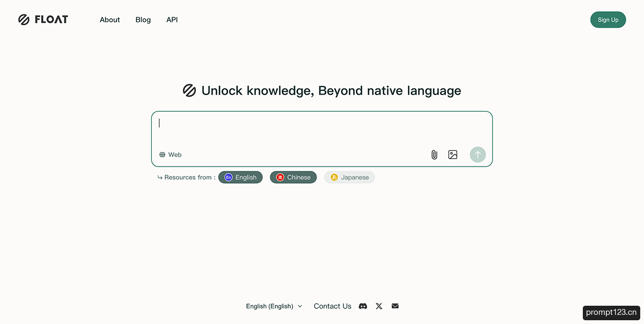Attach a file with the paperclip icon
The height and width of the screenshot is (324, 644).
(x=434, y=155)
